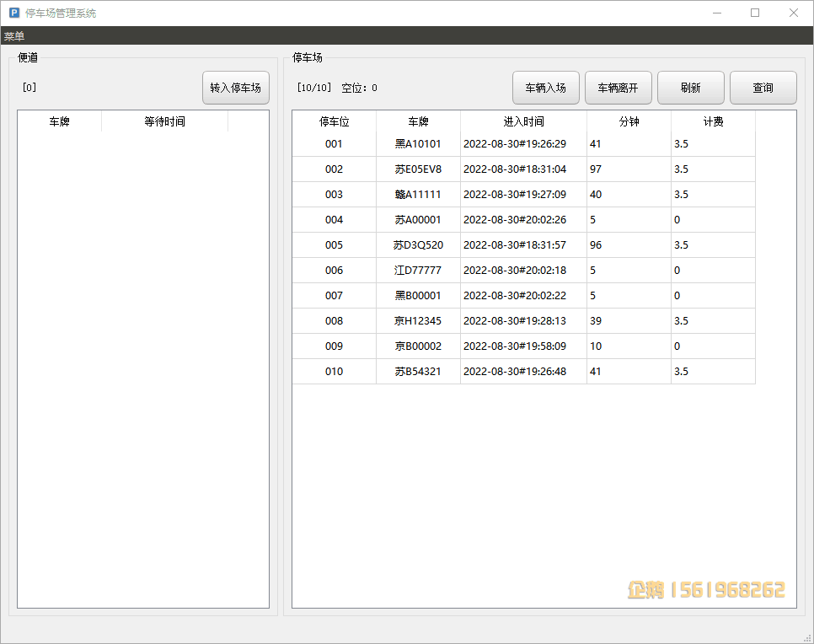Click the 车辆离开 button
Image resolution: width=814 pixels, height=644 pixels.
[x=618, y=88]
